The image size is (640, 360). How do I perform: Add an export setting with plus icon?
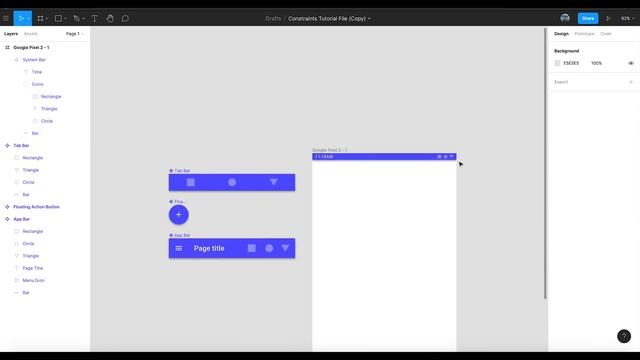coord(631,82)
